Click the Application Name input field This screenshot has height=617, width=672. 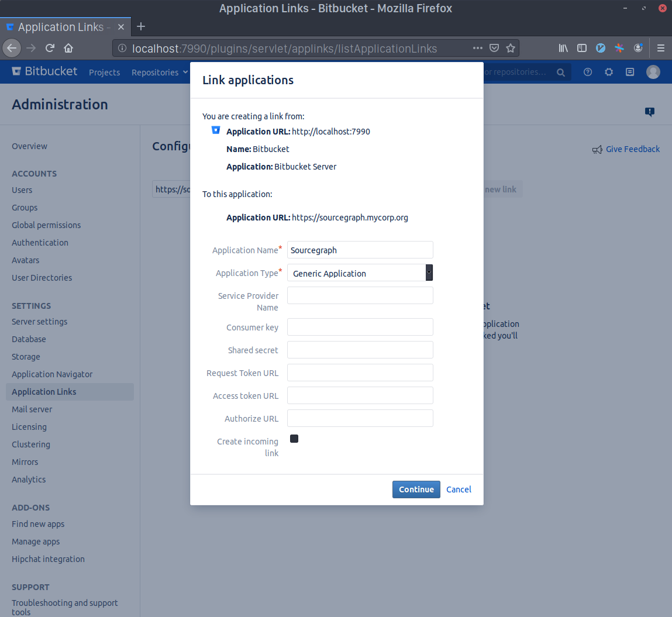pos(360,250)
